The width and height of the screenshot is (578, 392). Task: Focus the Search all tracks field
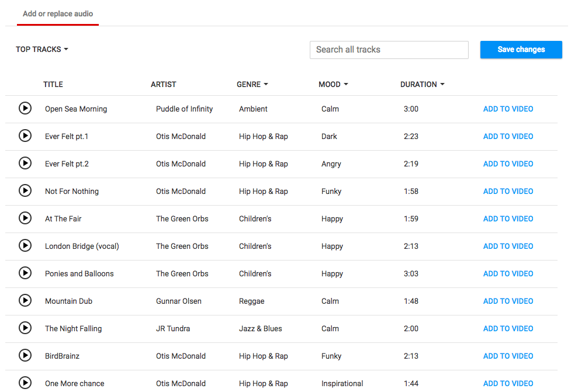[389, 50]
